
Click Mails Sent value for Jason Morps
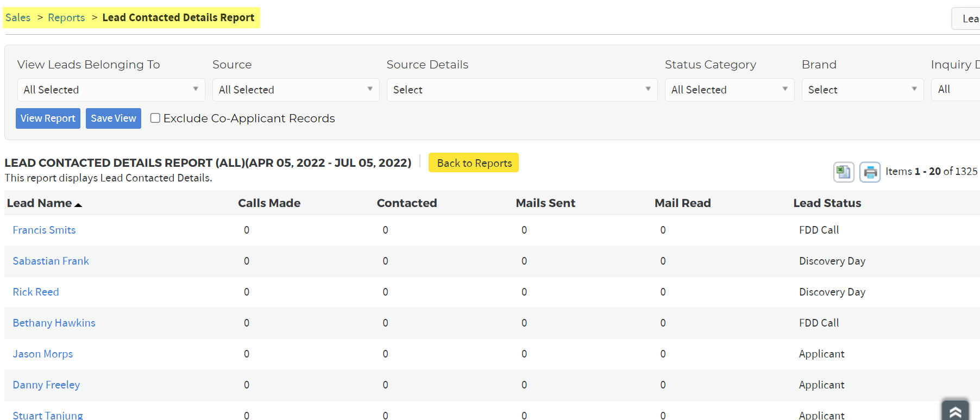524,354
